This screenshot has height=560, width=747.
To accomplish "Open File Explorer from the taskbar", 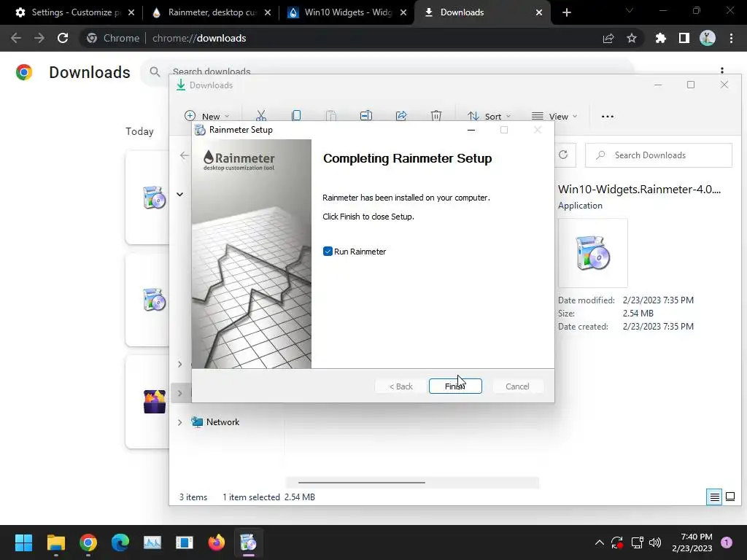I will pyautogui.click(x=55, y=542).
